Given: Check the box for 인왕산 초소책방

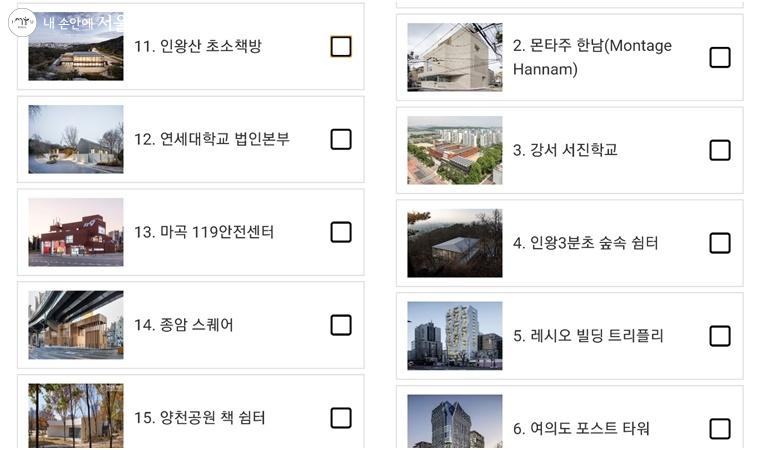Looking at the screenshot, I should 341,46.
